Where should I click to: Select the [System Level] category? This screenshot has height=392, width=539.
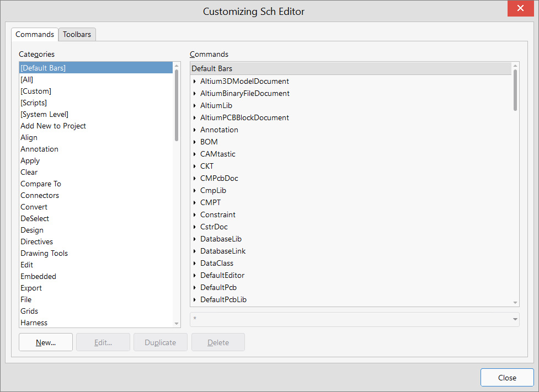tap(96, 114)
